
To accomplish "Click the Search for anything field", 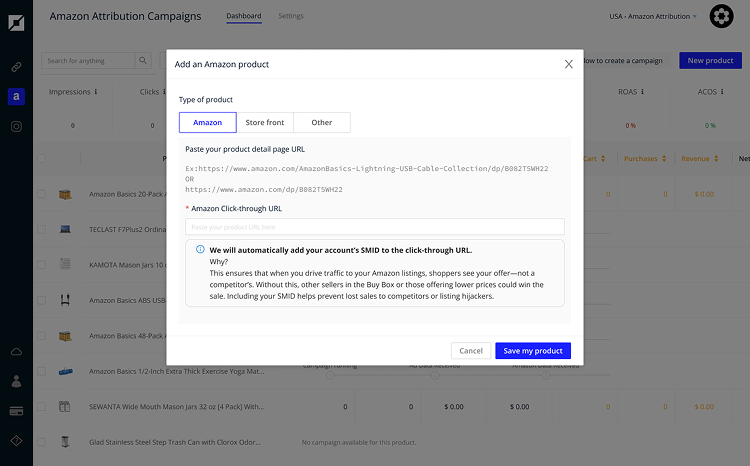I will pyautogui.click(x=88, y=61).
